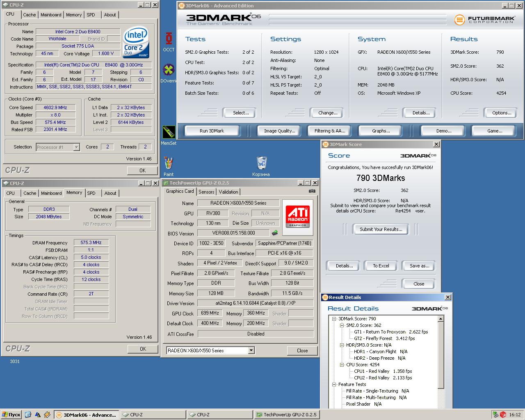This screenshot has height=420, width=525.
Task: Click the GPU-Z camera screenshot icon
Action: coord(312,191)
